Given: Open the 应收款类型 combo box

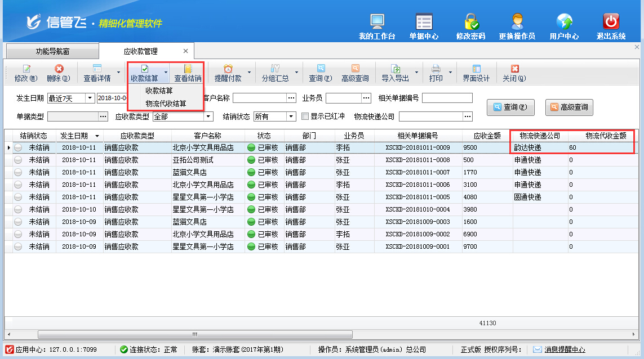Looking at the screenshot, I should pyautogui.click(x=208, y=116).
